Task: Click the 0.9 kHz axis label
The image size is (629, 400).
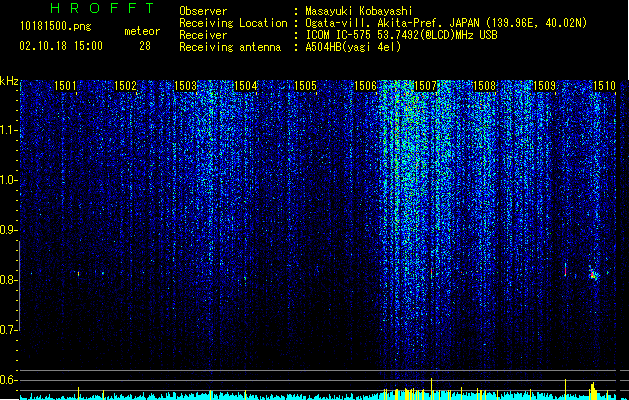Action: [8, 230]
